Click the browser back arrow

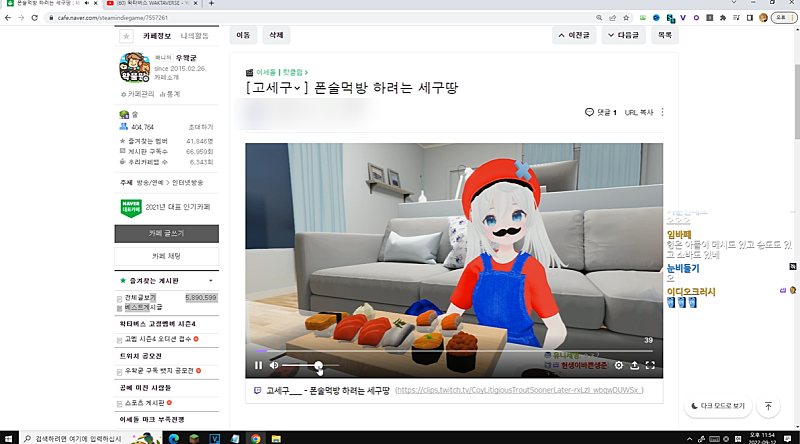(x=8, y=18)
